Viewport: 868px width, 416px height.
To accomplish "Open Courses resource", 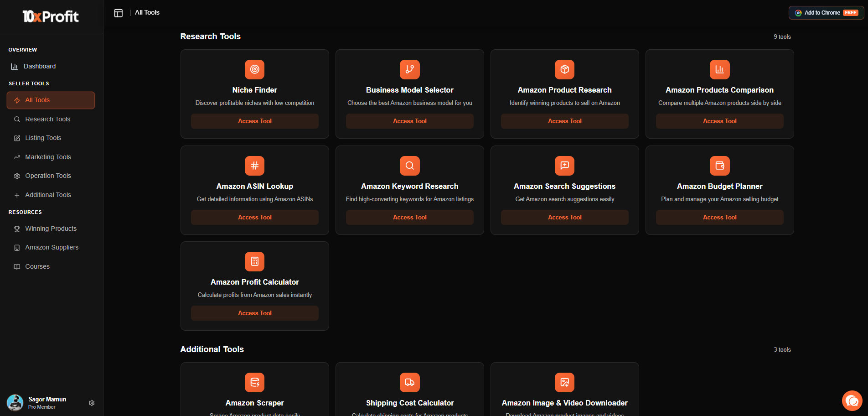I will click(51, 266).
